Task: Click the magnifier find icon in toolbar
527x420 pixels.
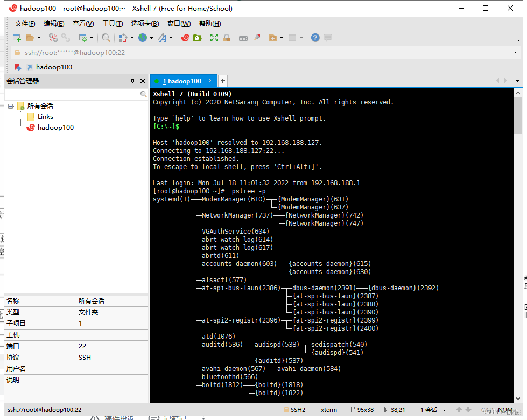Action: [x=106, y=38]
